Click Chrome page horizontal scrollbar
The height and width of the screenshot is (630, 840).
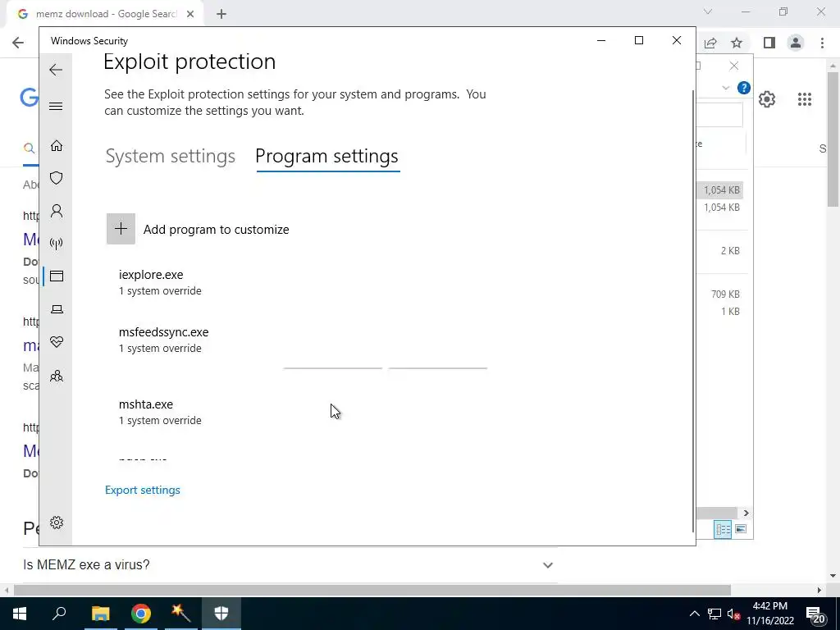point(372,590)
